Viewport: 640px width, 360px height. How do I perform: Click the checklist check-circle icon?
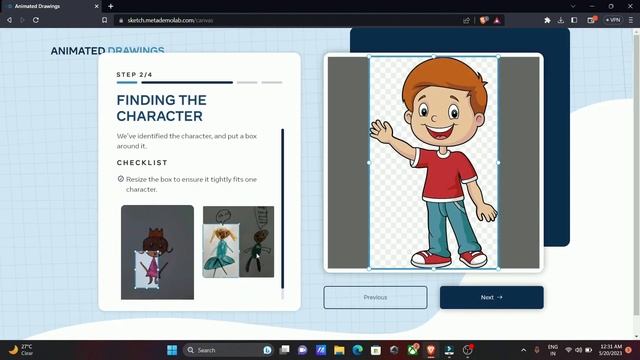click(x=120, y=179)
